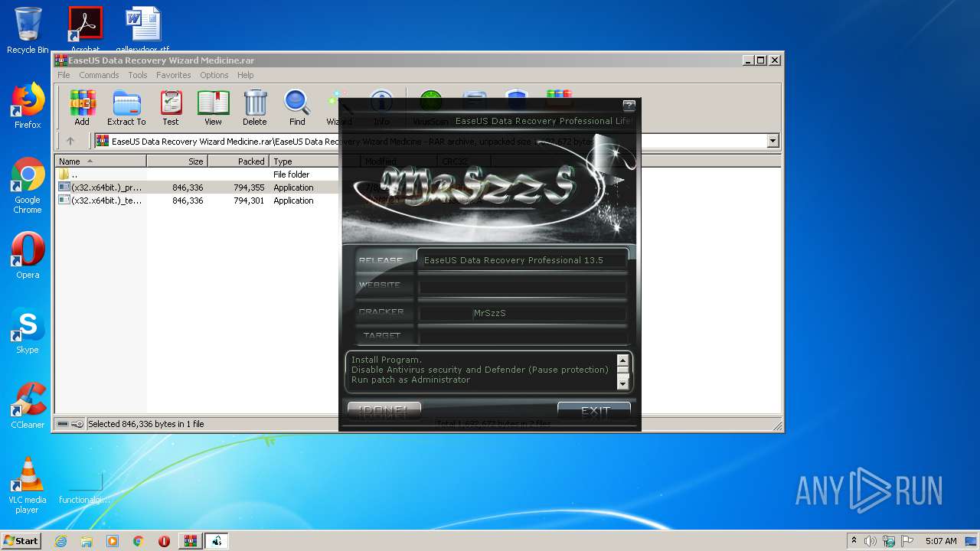Click the Test archive toolbar icon
This screenshot has width=980, height=551.
pyautogui.click(x=171, y=108)
